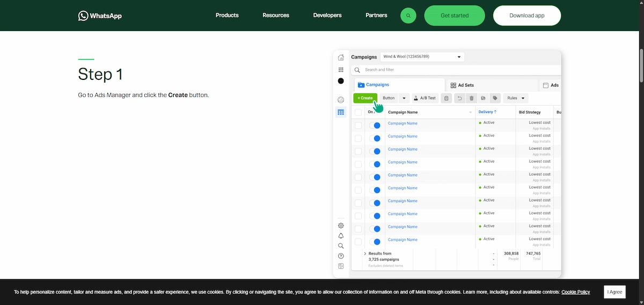Screen dimensions: 644x305
Task: Click the notifications bell icon
Action: pyautogui.click(x=341, y=236)
